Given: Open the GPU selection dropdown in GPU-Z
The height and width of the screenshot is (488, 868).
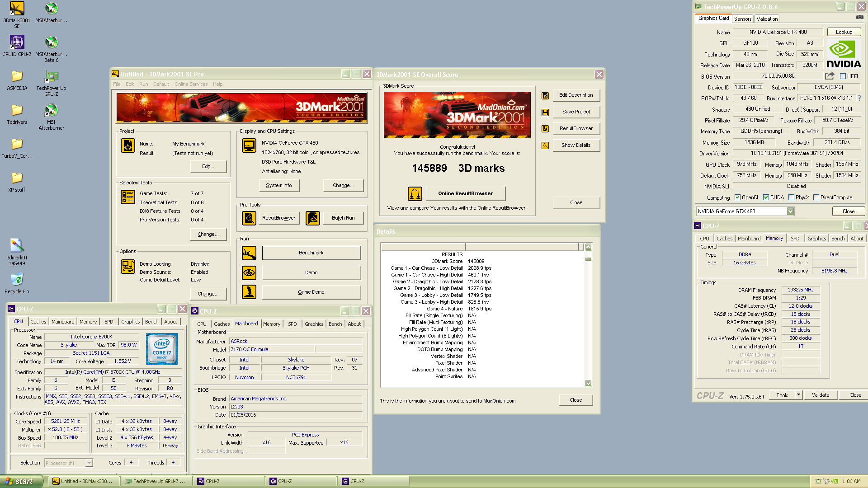Looking at the screenshot, I should [x=790, y=211].
